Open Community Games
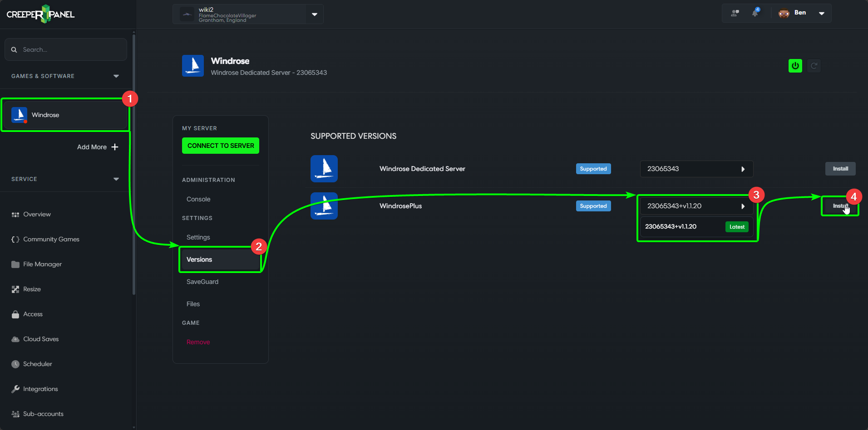 pyautogui.click(x=51, y=239)
